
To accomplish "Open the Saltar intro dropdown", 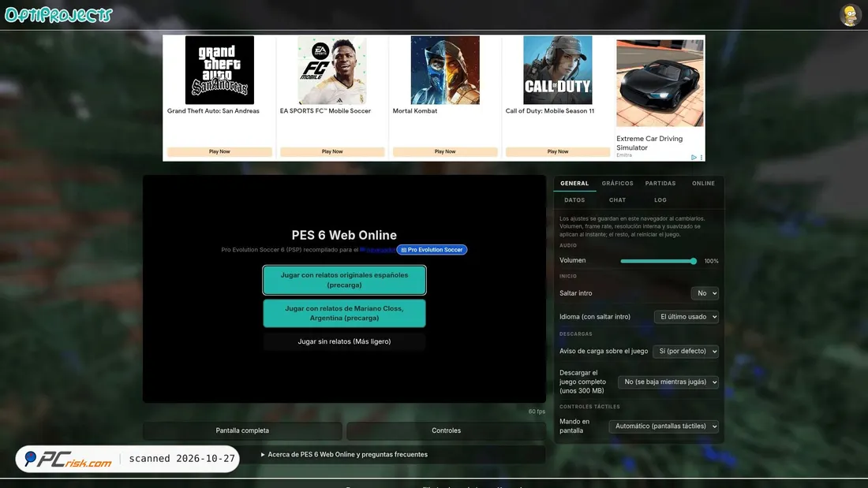I will tap(705, 293).
